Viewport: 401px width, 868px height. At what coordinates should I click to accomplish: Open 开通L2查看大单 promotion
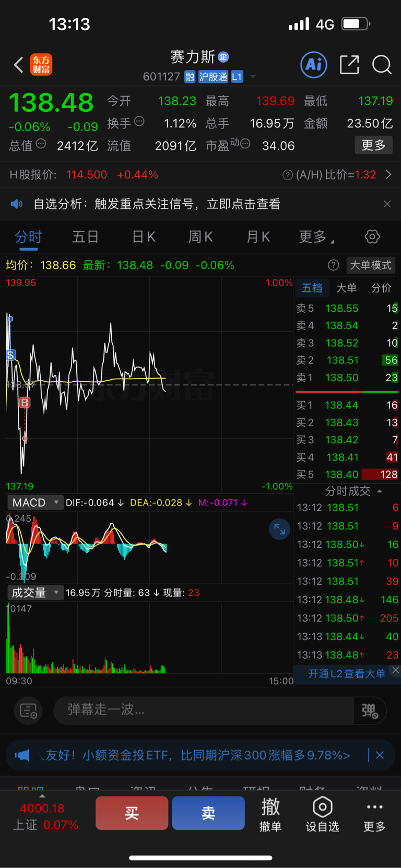[347, 674]
